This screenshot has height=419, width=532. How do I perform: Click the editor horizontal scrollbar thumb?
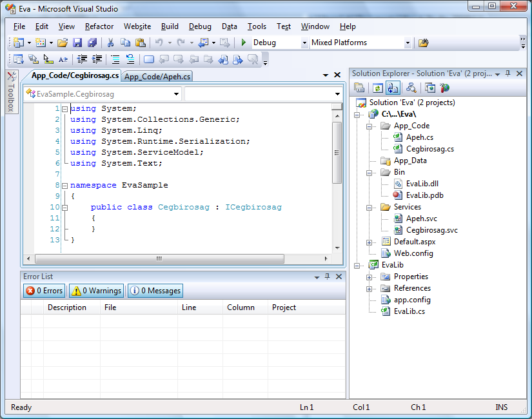[x=159, y=259]
